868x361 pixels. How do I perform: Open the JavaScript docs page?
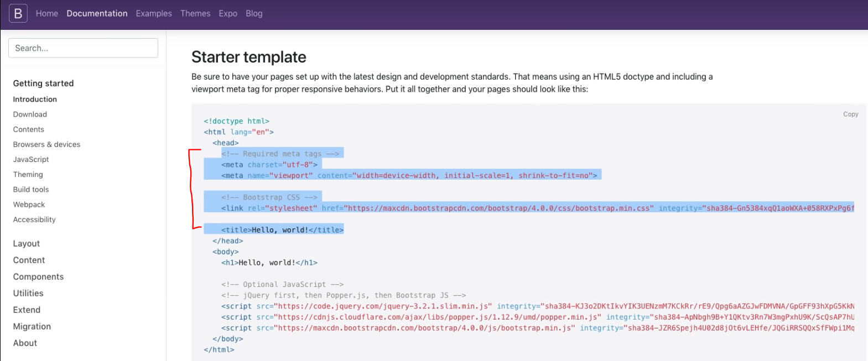tap(31, 159)
